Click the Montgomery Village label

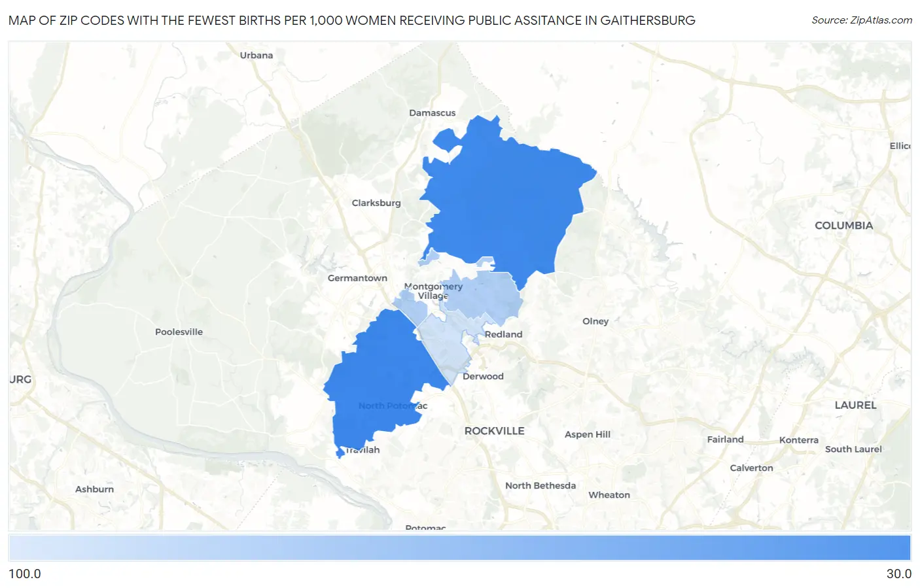tap(433, 291)
